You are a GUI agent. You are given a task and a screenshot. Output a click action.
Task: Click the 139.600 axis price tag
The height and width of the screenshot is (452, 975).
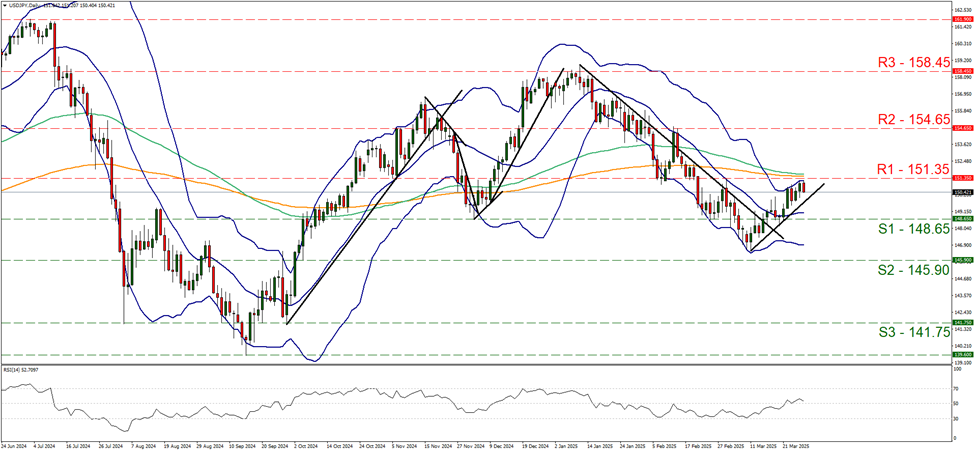[959, 355]
